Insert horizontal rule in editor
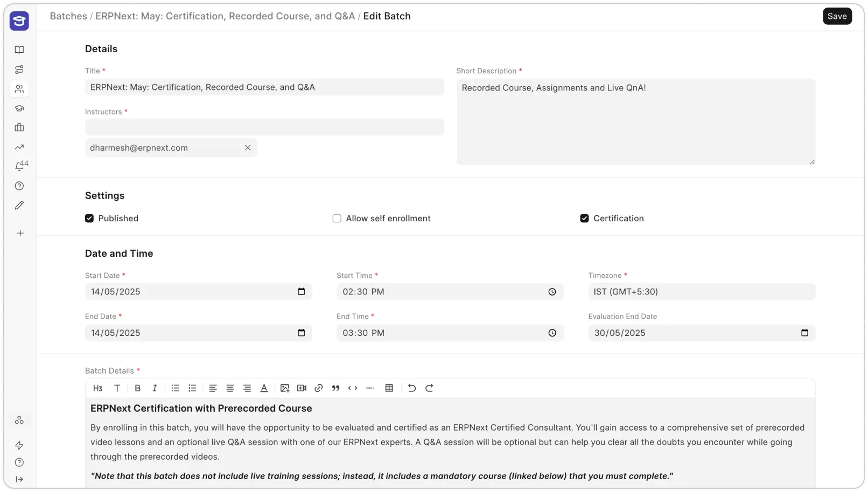 coord(370,388)
